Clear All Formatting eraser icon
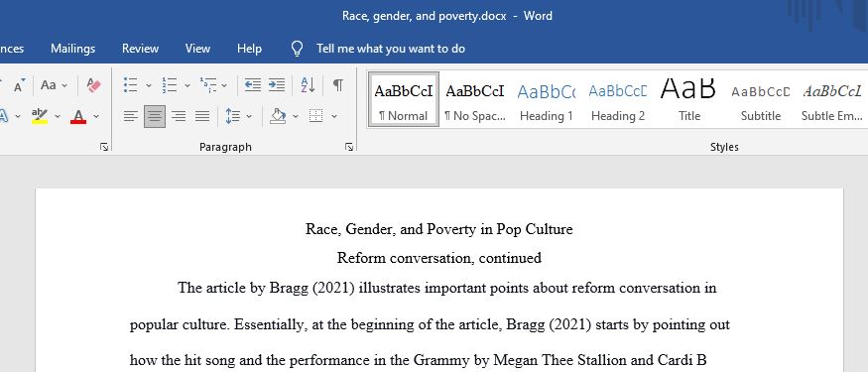This screenshot has height=372, width=868. 93,85
